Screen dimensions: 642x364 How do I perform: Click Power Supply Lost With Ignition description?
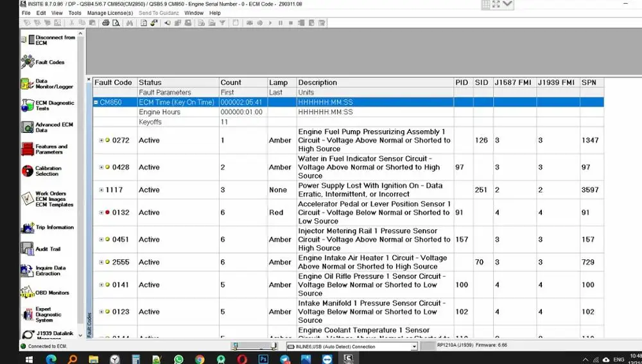[375, 190]
